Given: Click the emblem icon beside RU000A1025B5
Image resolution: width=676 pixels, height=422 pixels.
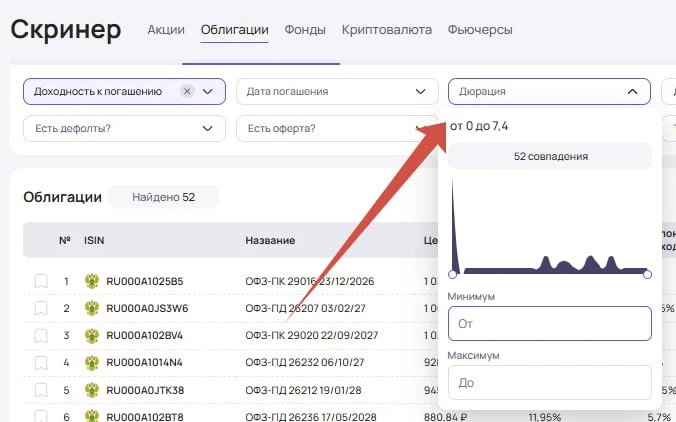Looking at the screenshot, I should (x=92, y=281).
